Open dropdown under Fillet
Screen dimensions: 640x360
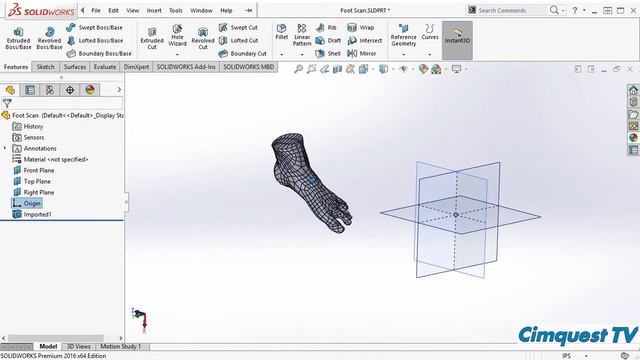coord(282,55)
